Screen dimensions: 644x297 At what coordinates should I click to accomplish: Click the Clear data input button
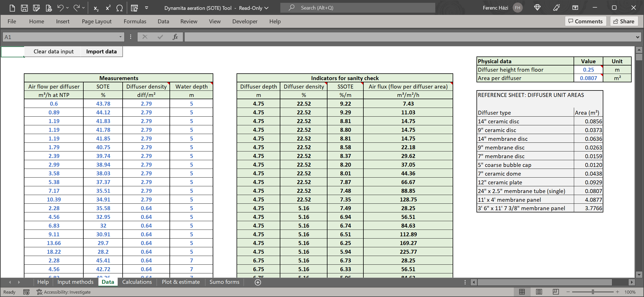coord(54,51)
